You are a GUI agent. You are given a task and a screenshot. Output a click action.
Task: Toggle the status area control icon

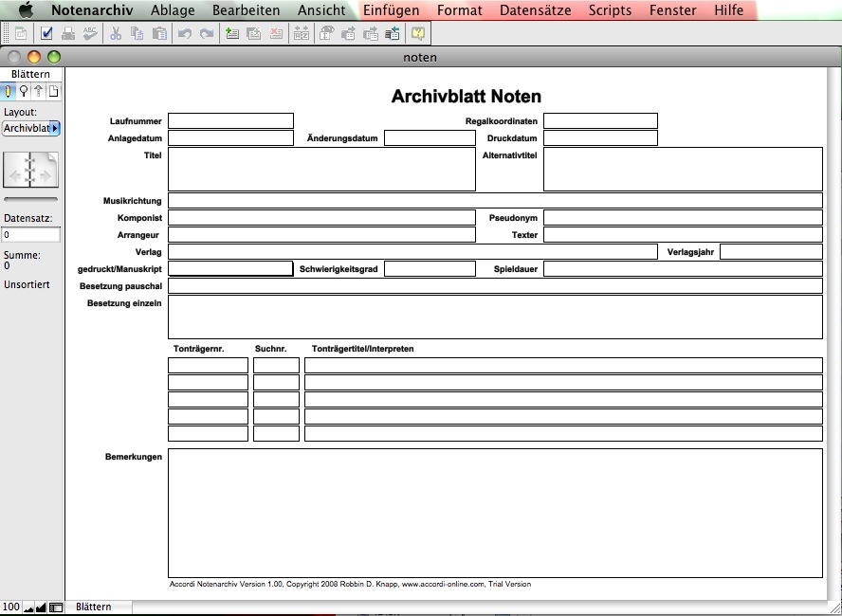(x=56, y=607)
